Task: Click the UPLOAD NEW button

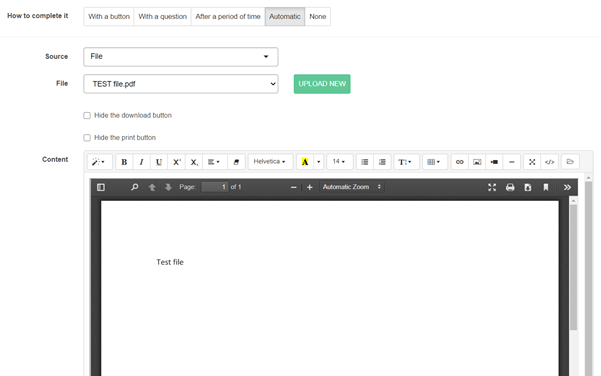Action: 322,84
